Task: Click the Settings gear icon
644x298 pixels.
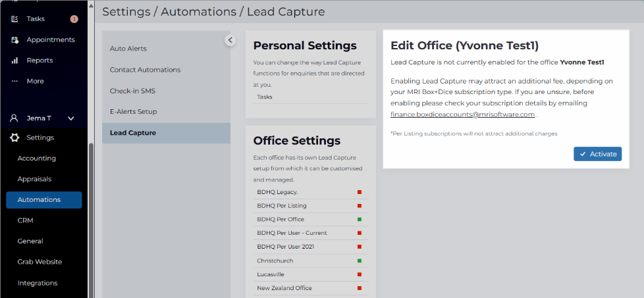Action: [14, 137]
